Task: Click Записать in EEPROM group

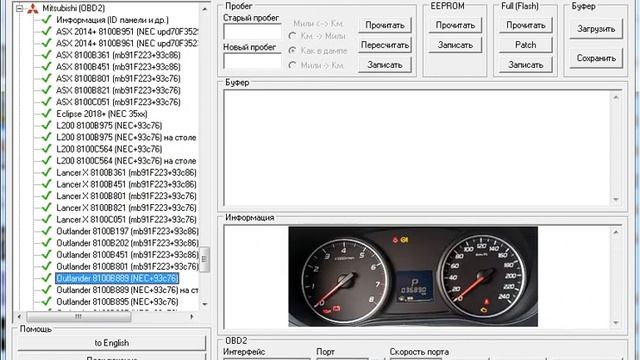Action: [x=455, y=45]
